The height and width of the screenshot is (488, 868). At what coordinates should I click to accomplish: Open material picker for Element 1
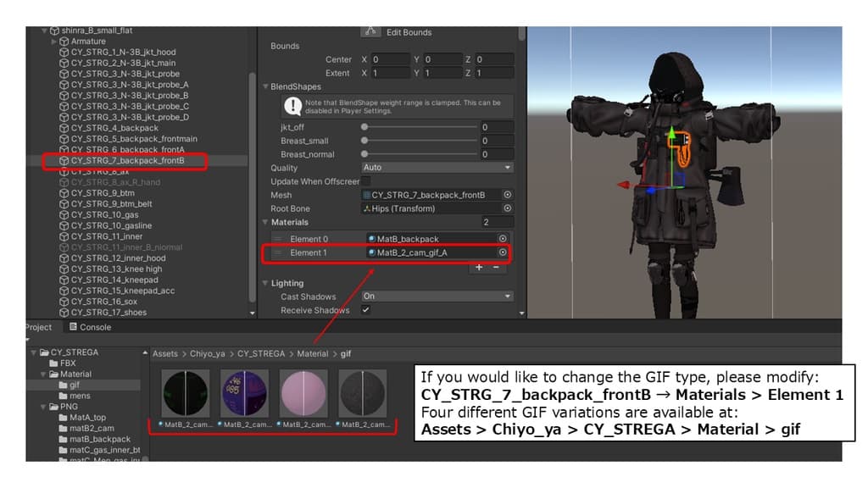click(x=502, y=252)
